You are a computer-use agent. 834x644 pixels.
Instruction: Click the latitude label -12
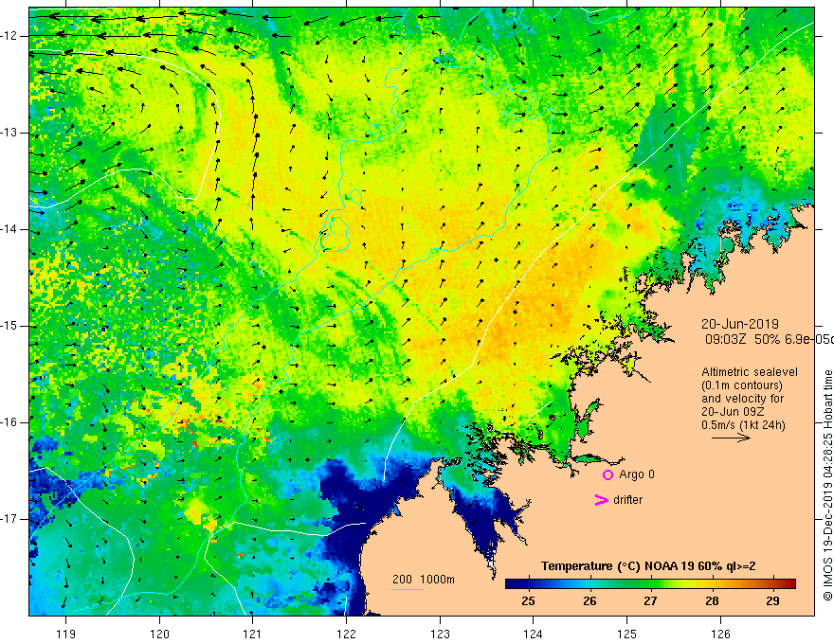pyautogui.click(x=10, y=36)
